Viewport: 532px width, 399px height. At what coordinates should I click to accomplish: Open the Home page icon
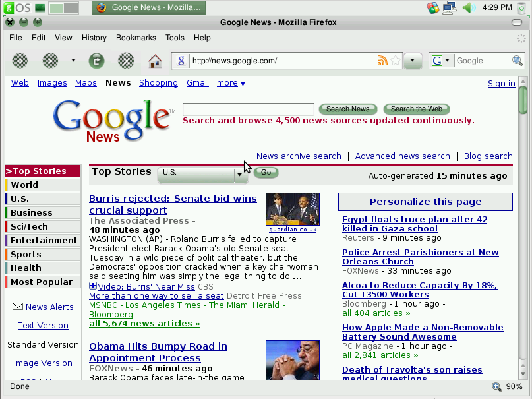[x=155, y=61]
